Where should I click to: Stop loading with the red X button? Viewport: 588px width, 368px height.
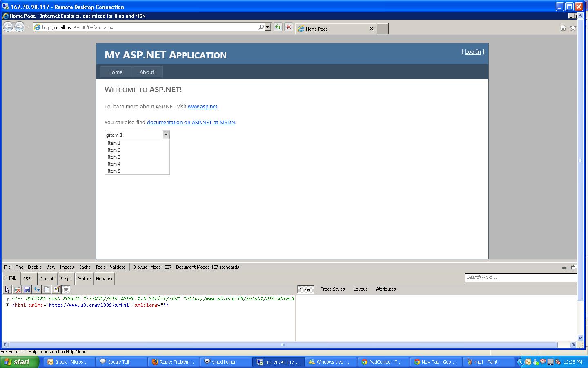click(x=289, y=27)
